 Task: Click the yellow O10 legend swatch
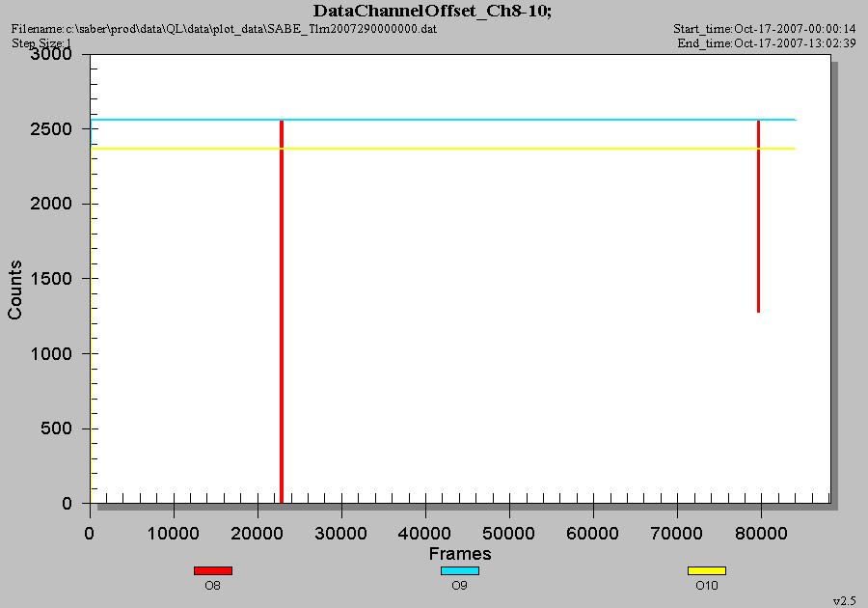707,570
